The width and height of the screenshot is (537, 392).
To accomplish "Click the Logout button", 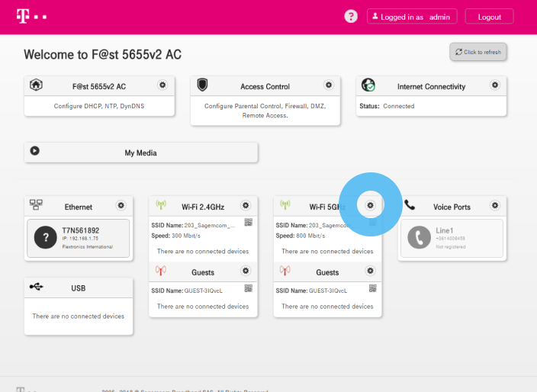I will click(489, 17).
